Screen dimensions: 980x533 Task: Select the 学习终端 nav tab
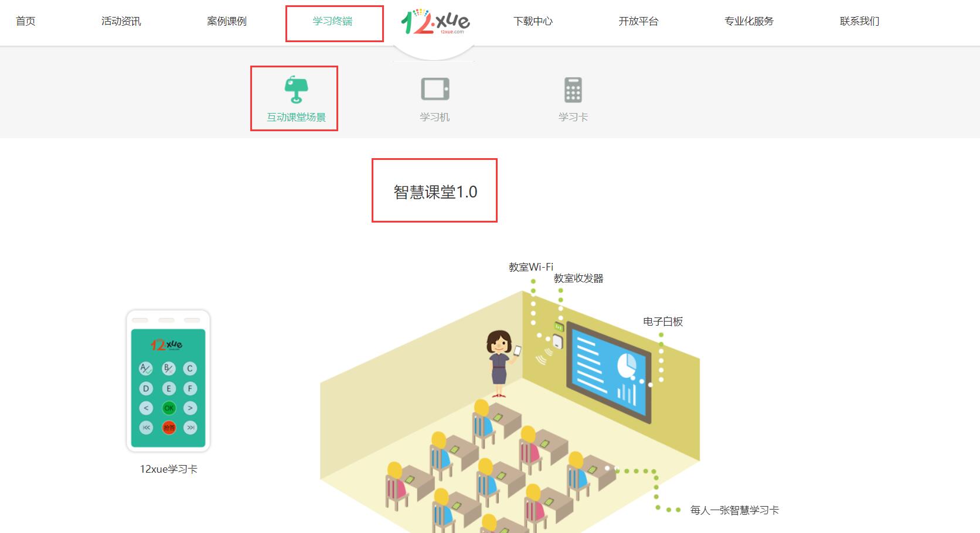(x=333, y=21)
